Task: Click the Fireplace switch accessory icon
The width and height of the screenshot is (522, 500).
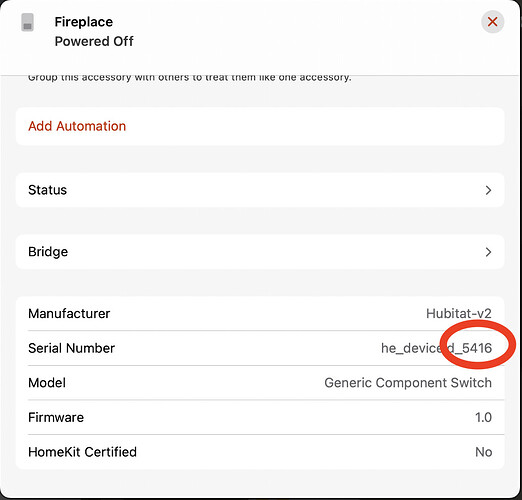Action: coord(27,22)
